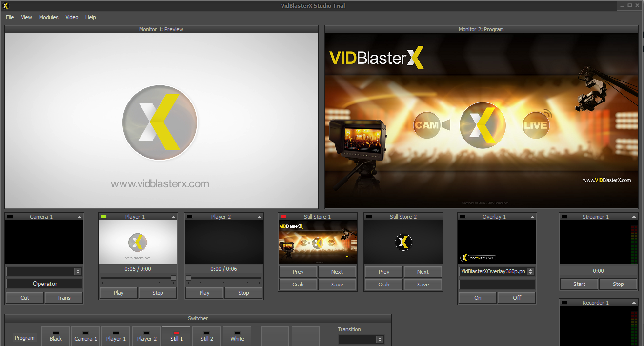Image resolution: width=644 pixels, height=346 pixels.
Task: Turn the Overlay 1 On
Action: (x=478, y=298)
